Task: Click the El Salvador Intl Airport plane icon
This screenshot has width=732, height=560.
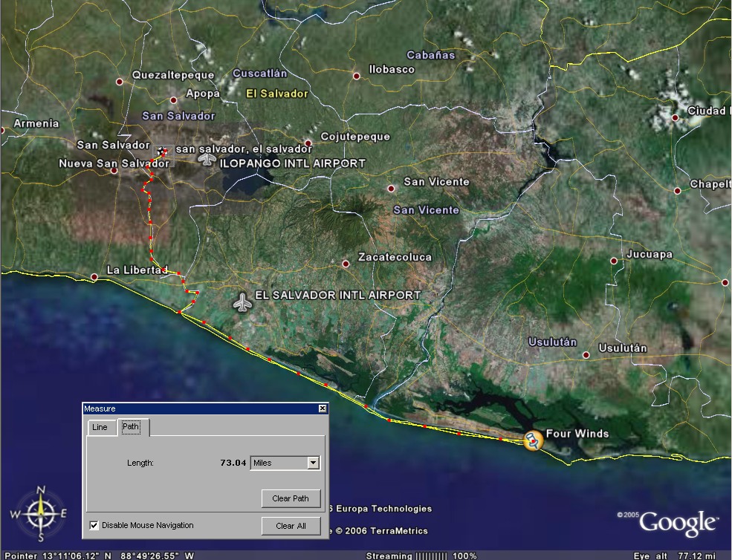Action: point(242,302)
